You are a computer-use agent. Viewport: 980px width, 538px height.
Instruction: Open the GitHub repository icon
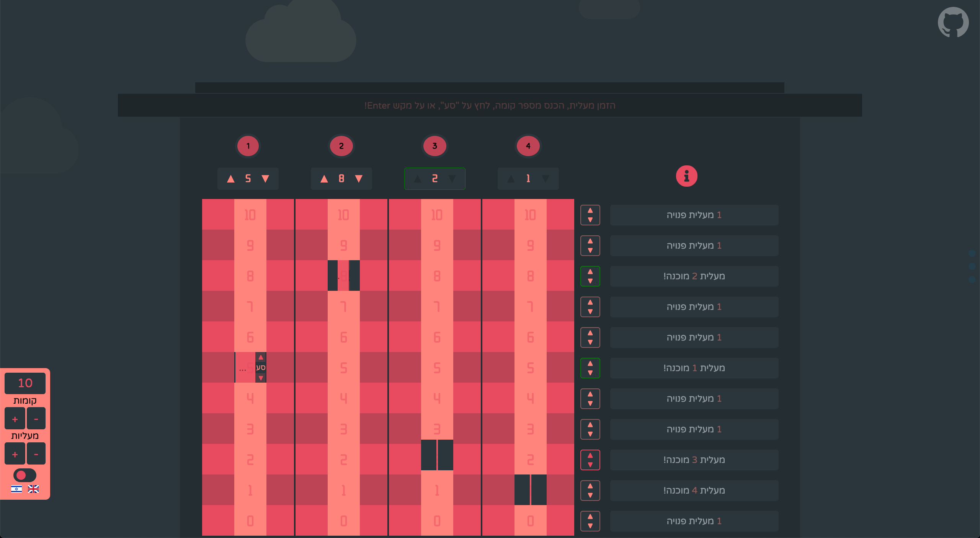coord(953,22)
